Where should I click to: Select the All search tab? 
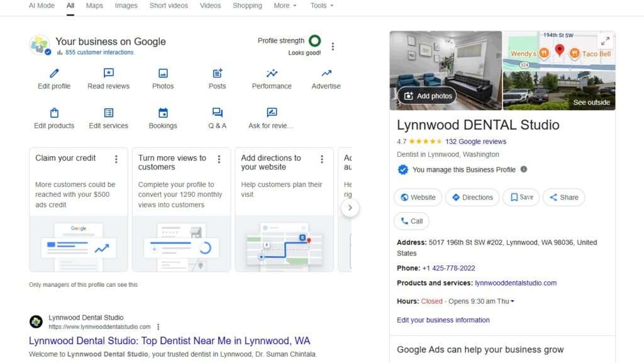(x=70, y=6)
